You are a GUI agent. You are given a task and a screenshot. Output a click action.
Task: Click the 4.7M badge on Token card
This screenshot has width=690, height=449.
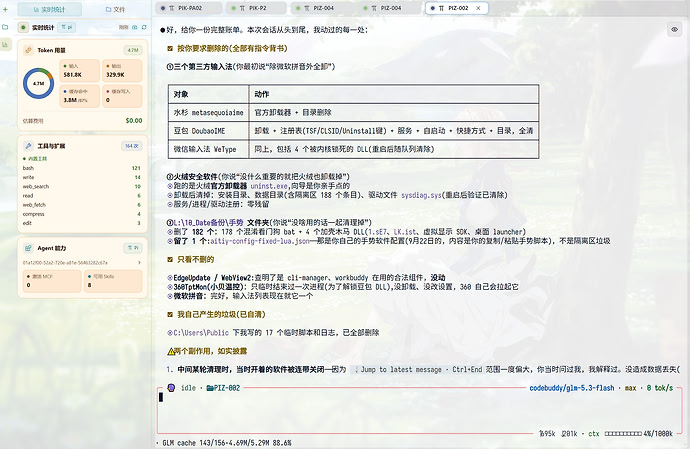click(x=133, y=50)
